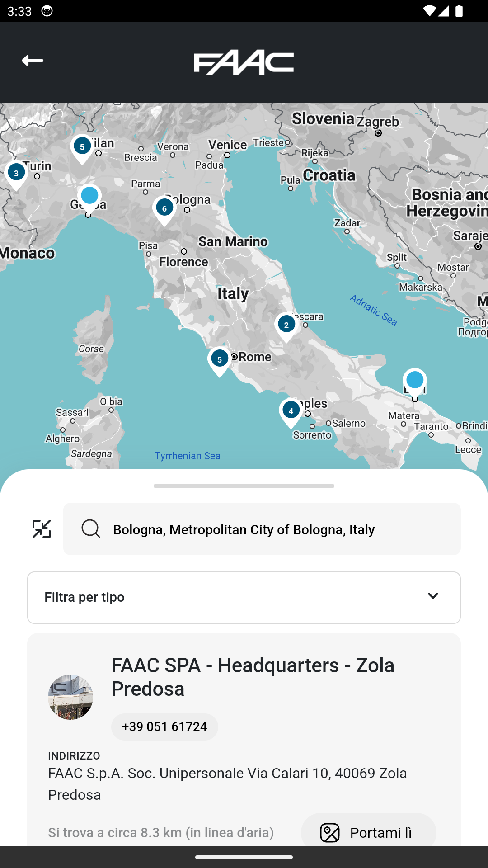Viewport: 488px width, 868px height.
Task: Open FAAC SPA Headquarters Zola Predosa title
Action: point(253,677)
